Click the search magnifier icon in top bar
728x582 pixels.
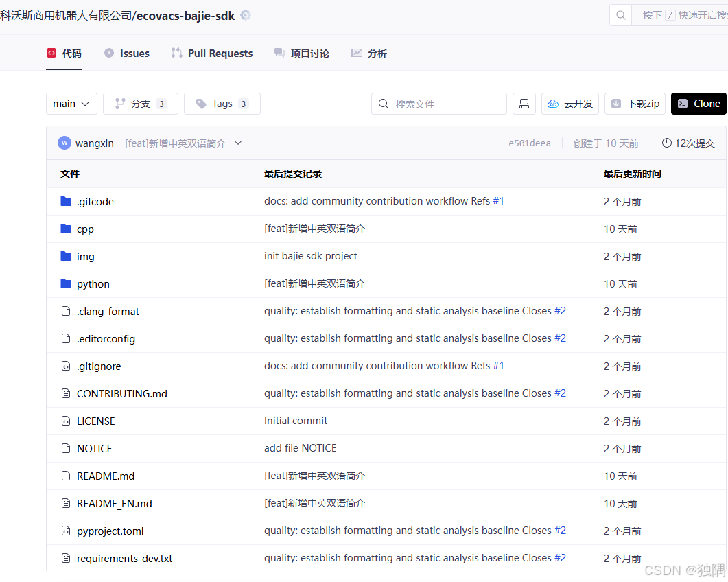click(x=621, y=15)
